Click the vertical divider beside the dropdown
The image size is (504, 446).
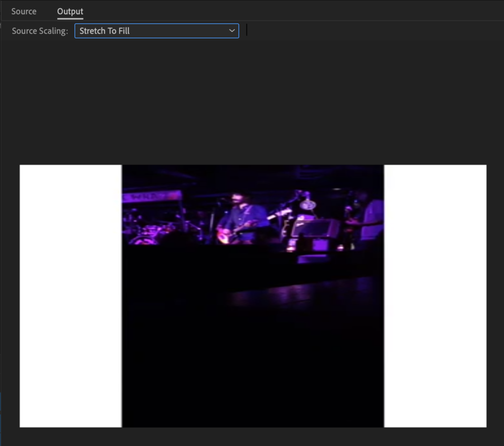click(x=247, y=30)
